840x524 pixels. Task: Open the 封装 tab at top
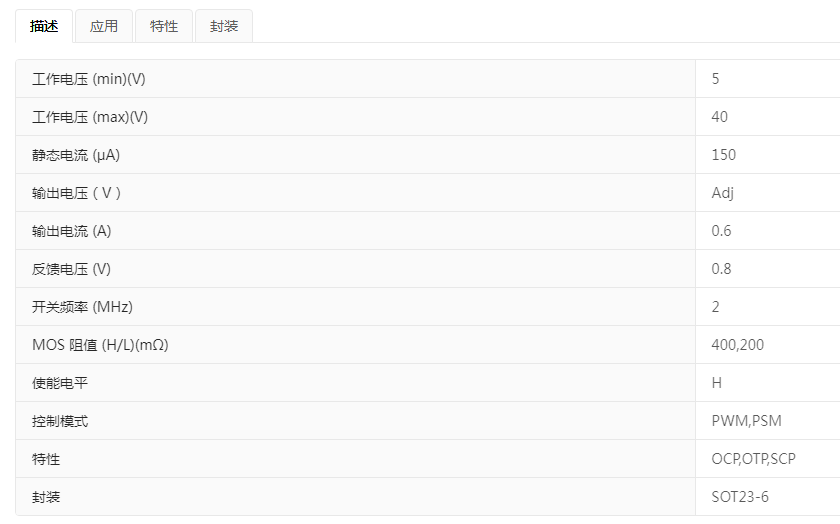[224, 27]
